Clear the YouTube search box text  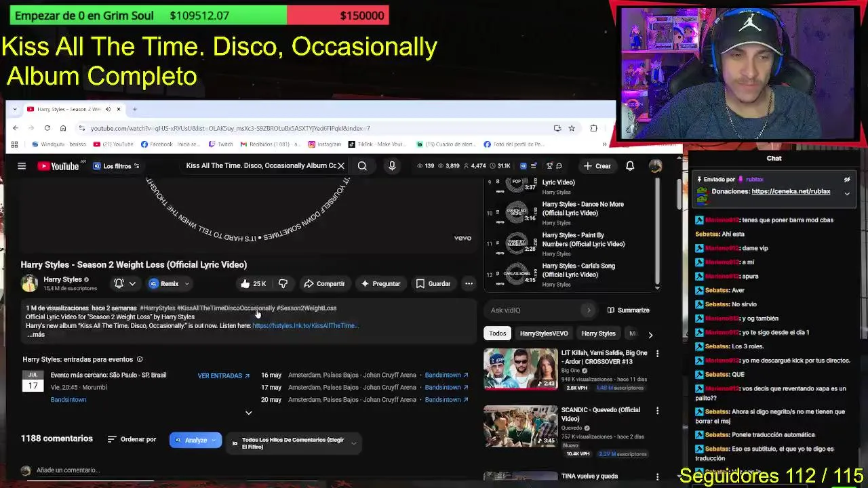[x=341, y=165]
